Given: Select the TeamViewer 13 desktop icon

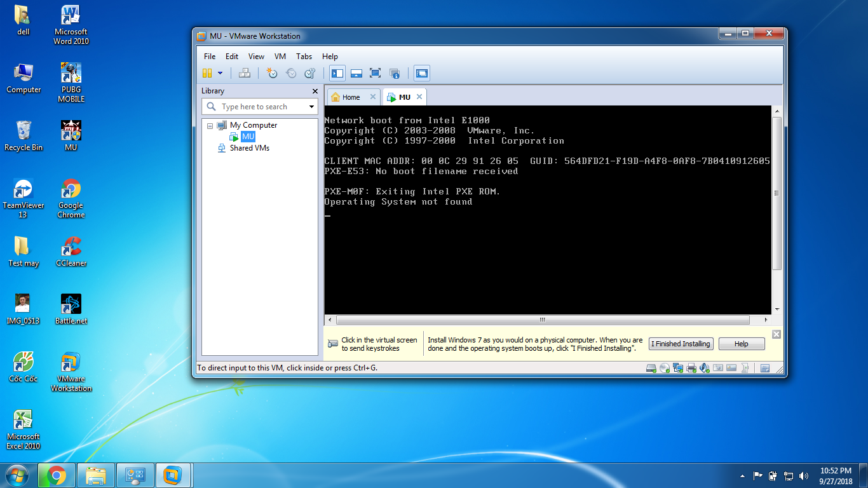Looking at the screenshot, I should [24, 199].
